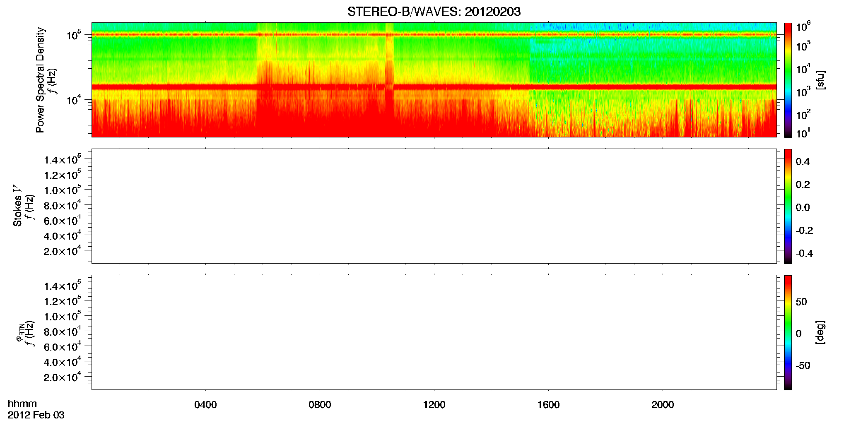This screenshot has width=868, height=447.
Task: Click the plot title STEREO-B/WAVES: 20120203
Action: 434,12
